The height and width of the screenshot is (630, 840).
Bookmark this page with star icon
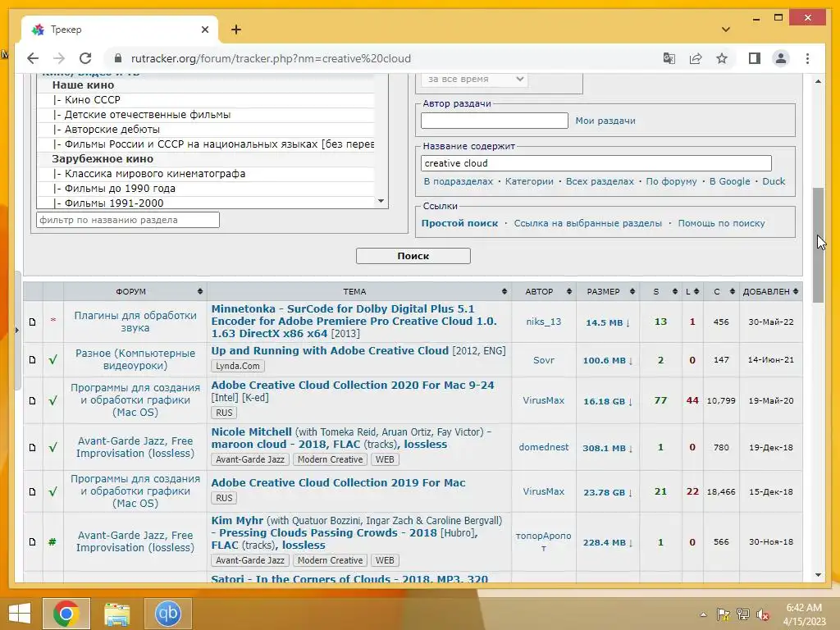[x=722, y=58]
